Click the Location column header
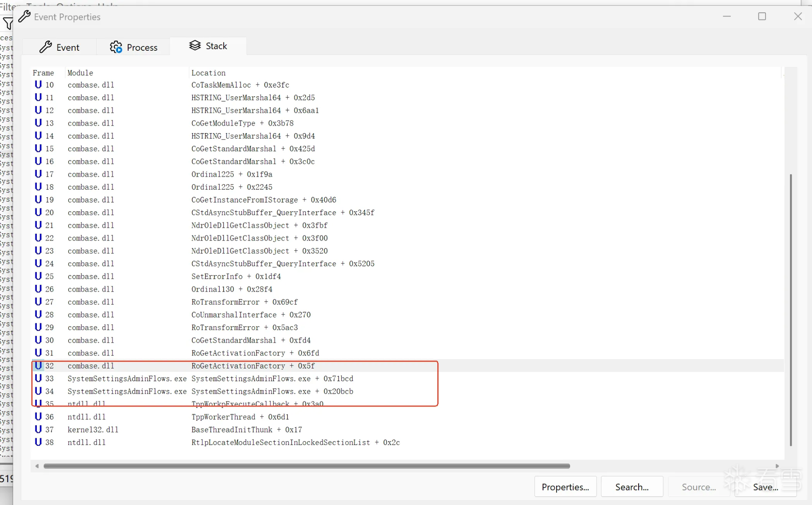 (208, 73)
